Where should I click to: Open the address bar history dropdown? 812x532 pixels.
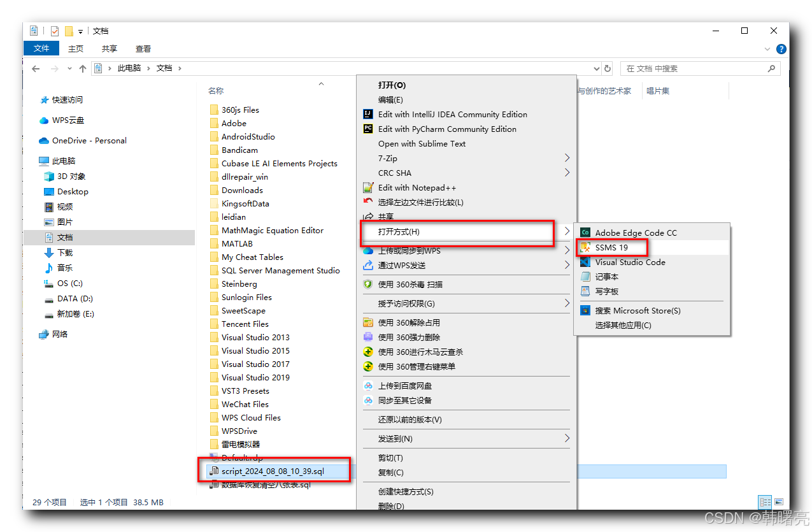click(597, 68)
